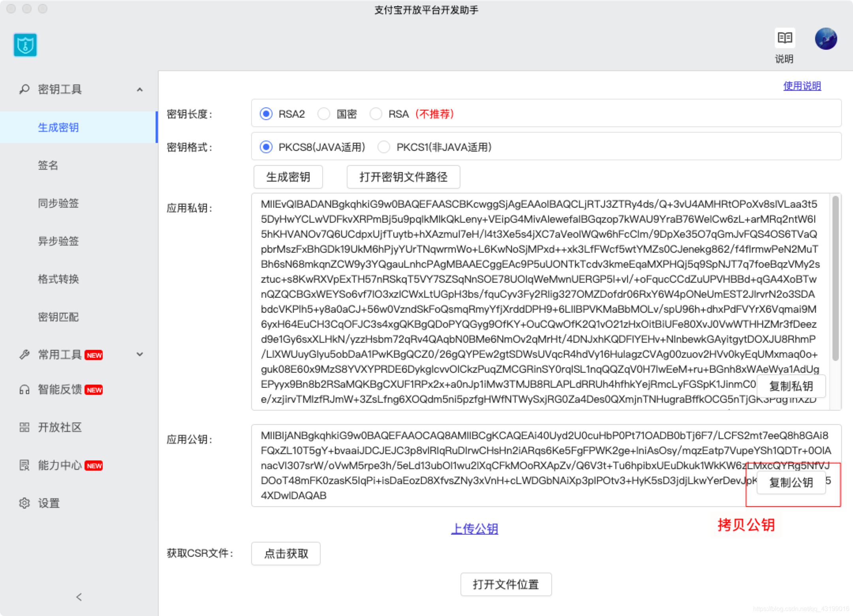
Task: Expand the 常用工具 section chevron
Action: click(x=139, y=354)
